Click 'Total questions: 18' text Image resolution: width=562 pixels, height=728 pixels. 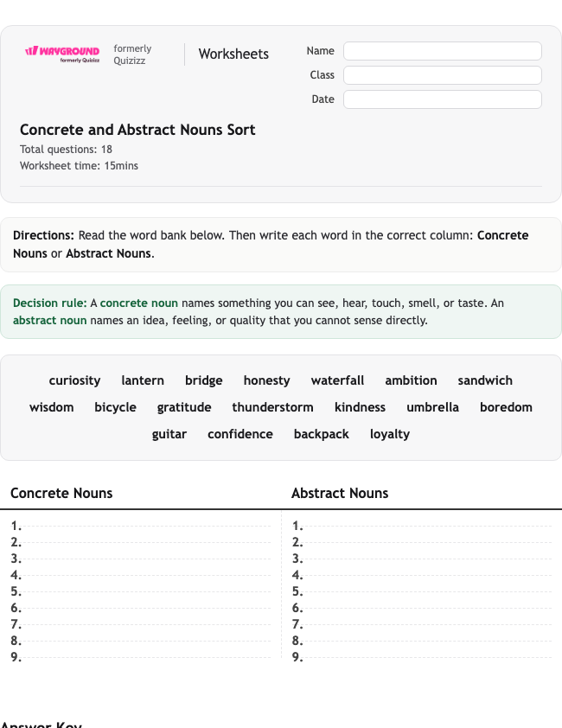[x=66, y=150]
